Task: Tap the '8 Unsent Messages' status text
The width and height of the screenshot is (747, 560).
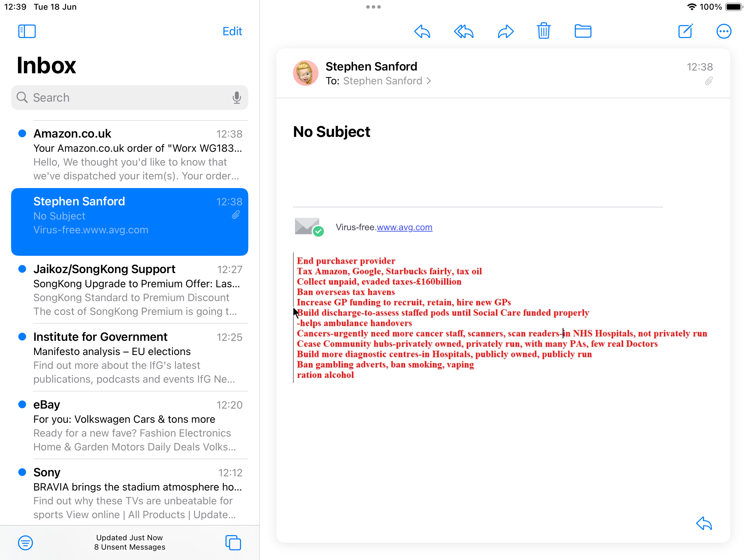Action: tap(130, 547)
